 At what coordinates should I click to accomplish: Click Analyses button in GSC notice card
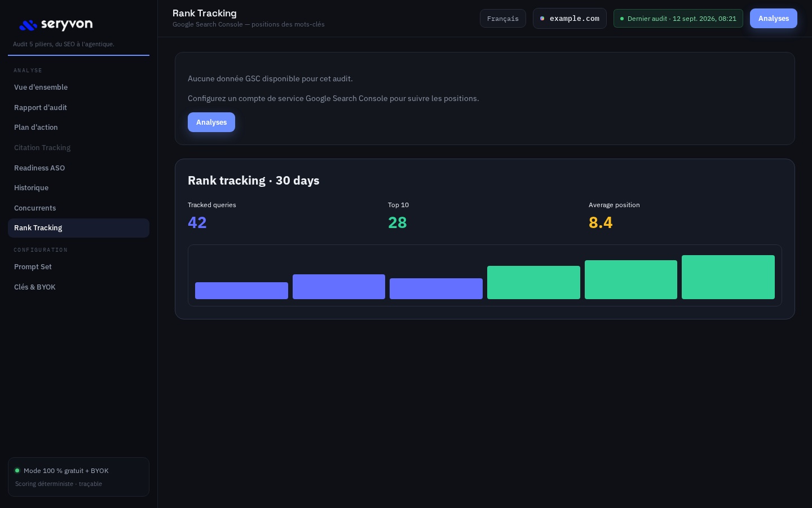(x=211, y=122)
